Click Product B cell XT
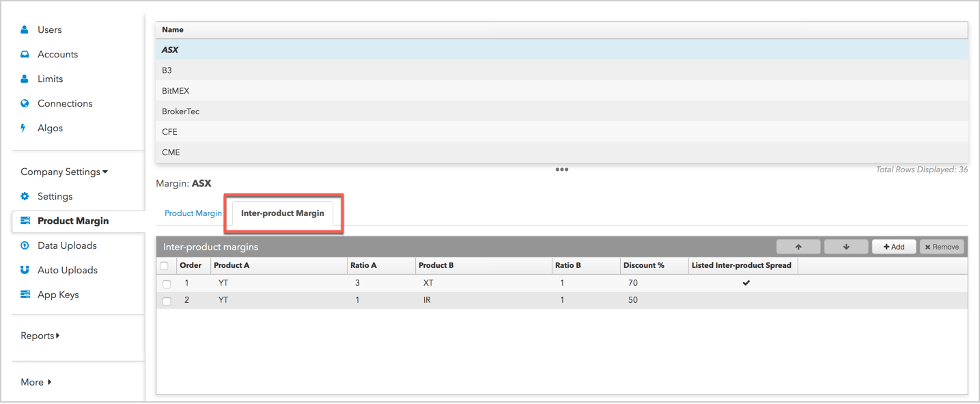980x404 pixels. (x=428, y=282)
